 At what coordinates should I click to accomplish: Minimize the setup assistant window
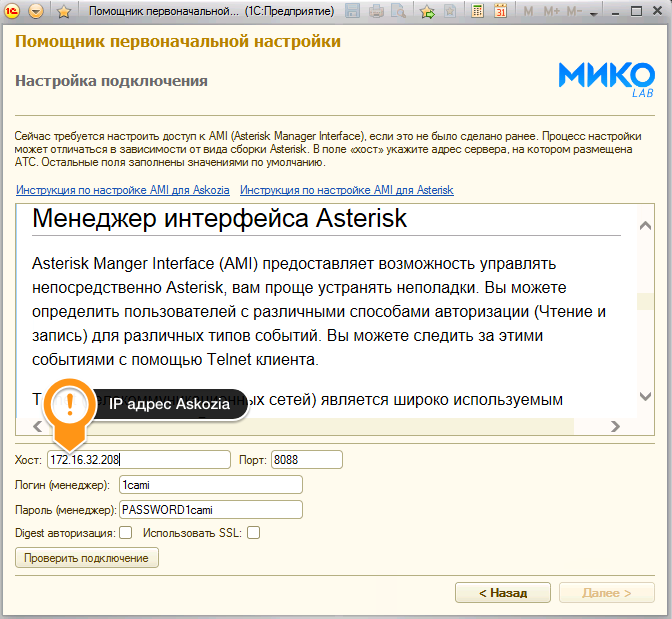pos(615,12)
